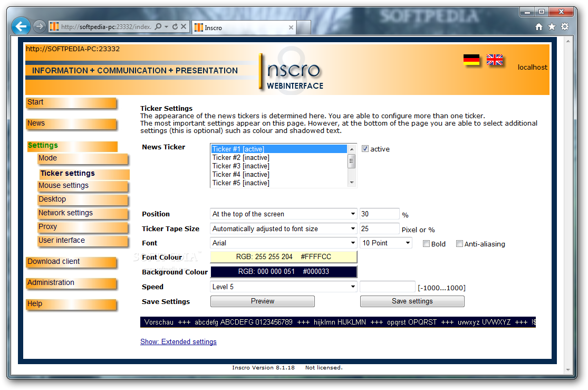Image resolution: width=588 pixels, height=390 pixels.
Task: Click the Preview button
Action: (263, 301)
